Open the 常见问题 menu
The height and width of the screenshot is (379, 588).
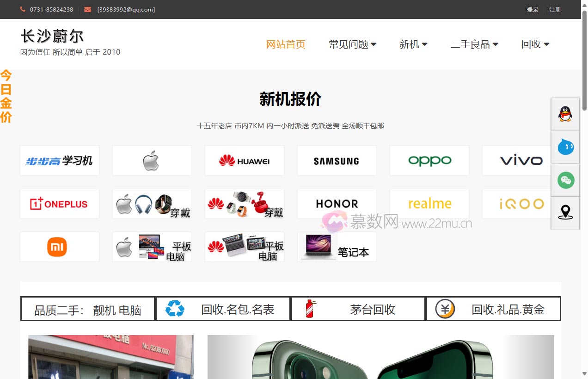[x=352, y=44]
